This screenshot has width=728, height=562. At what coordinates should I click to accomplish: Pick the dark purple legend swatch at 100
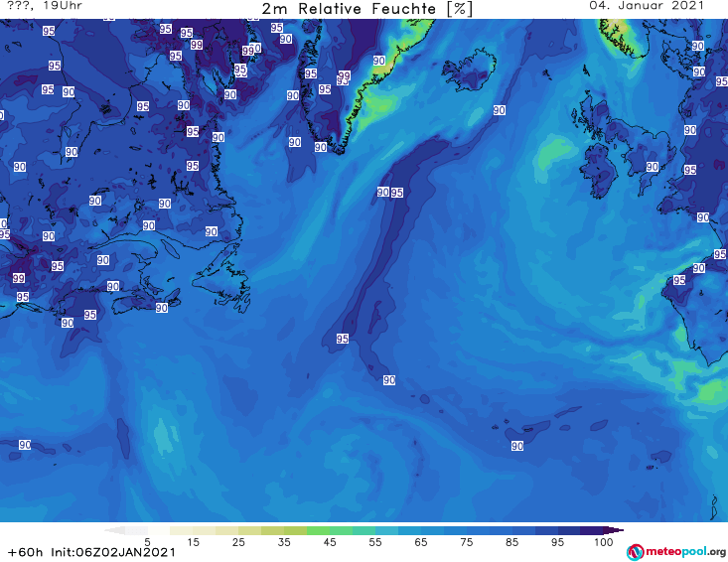pos(592,530)
